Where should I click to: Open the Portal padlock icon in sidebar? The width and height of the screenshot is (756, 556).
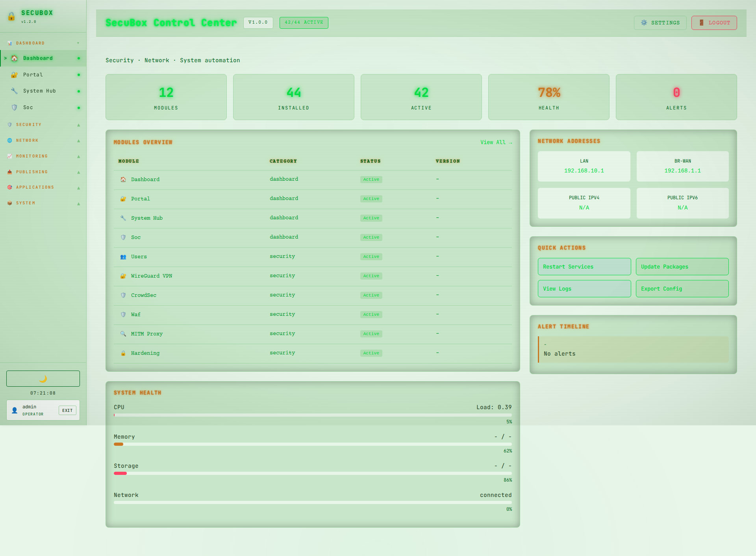click(x=14, y=74)
